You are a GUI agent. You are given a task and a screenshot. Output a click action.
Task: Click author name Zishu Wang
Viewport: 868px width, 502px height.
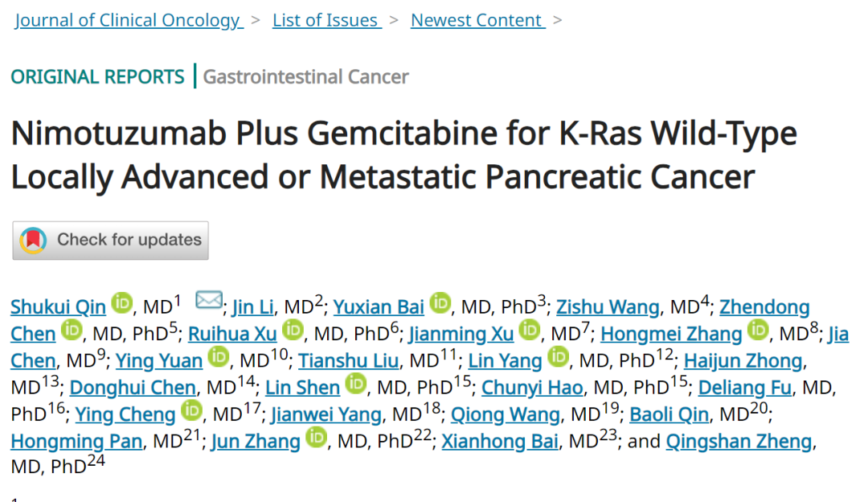(x=607, y=307)
